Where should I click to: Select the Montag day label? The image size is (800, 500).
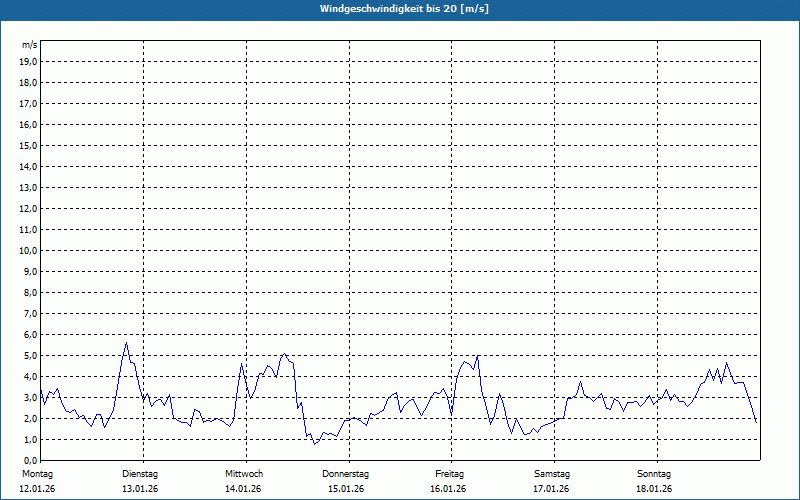[37, 473]
